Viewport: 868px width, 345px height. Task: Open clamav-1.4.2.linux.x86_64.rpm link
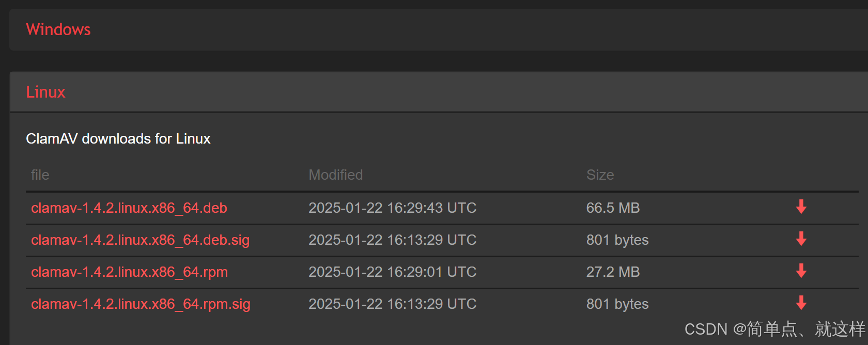[129, 272]
